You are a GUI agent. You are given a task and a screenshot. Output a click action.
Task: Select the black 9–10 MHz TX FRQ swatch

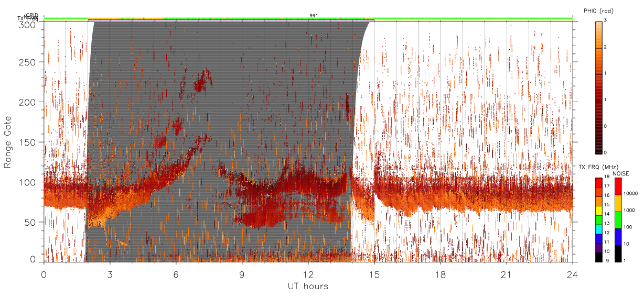(598, 257)
